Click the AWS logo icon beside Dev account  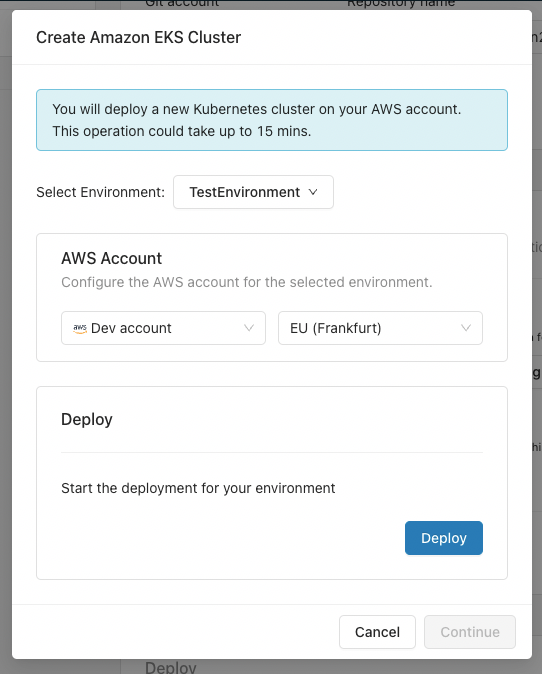coord(80,328)
